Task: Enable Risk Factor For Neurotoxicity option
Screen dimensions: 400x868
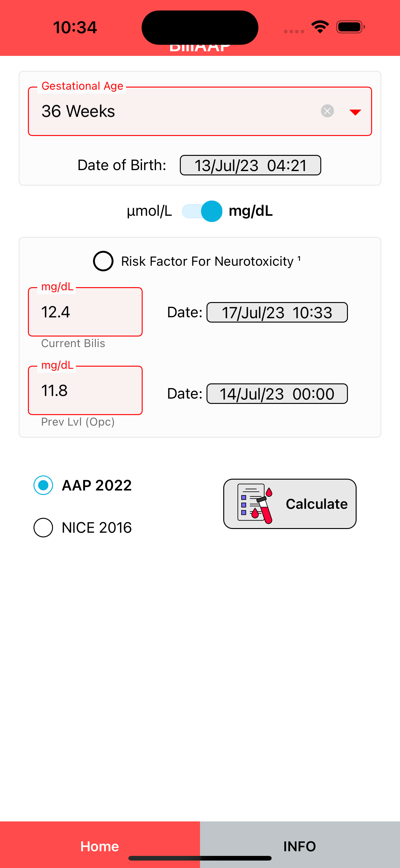Action: coord(103,261)
